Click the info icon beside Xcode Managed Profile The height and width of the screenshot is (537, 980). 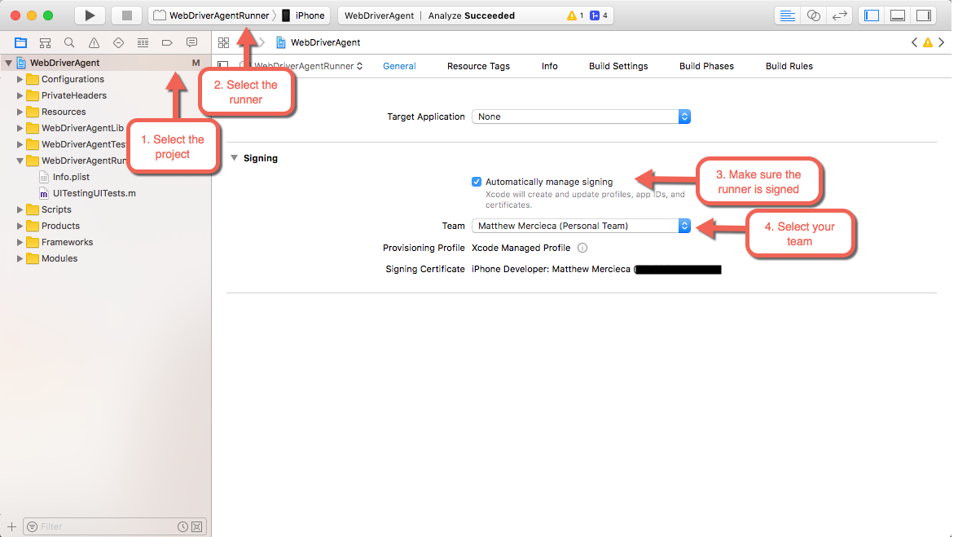[582, 248]
